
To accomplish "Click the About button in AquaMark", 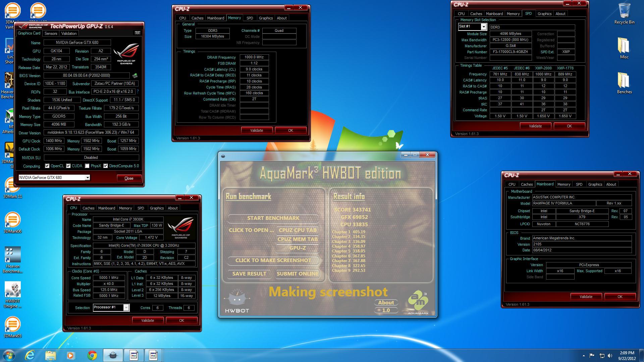I will [386, 303].
